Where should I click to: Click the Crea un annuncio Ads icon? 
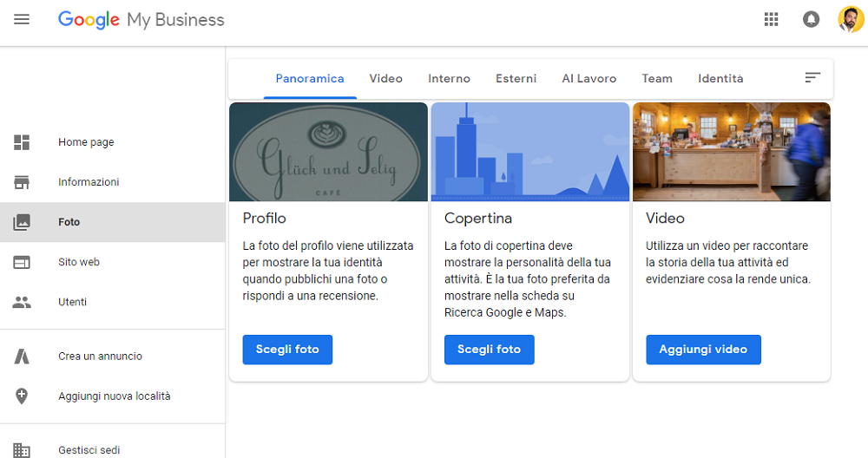pyautogui.click(x=22, y=357)
